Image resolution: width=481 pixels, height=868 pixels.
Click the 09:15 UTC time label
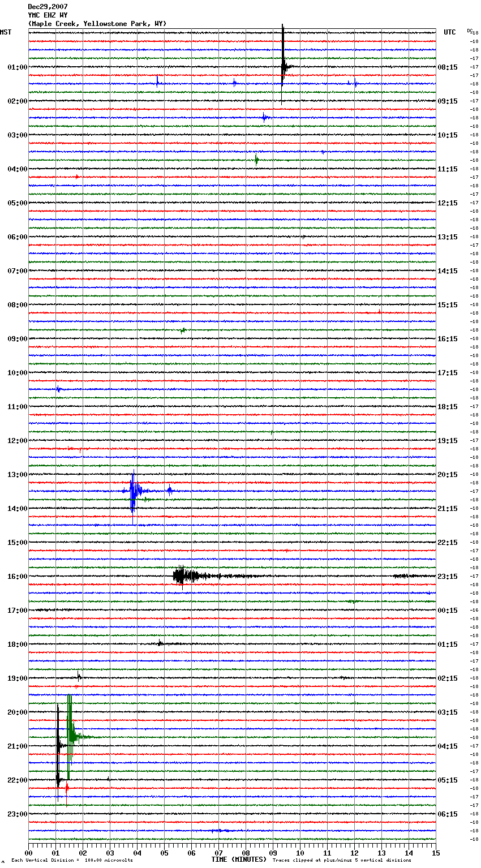coord(448,101)
